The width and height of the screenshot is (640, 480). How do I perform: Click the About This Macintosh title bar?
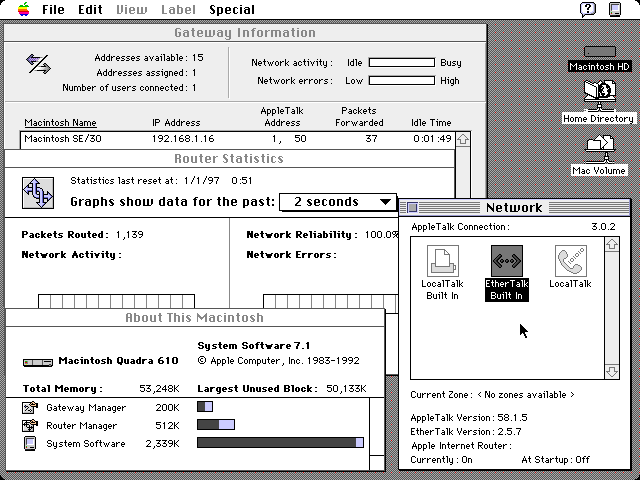pos(195,318)
